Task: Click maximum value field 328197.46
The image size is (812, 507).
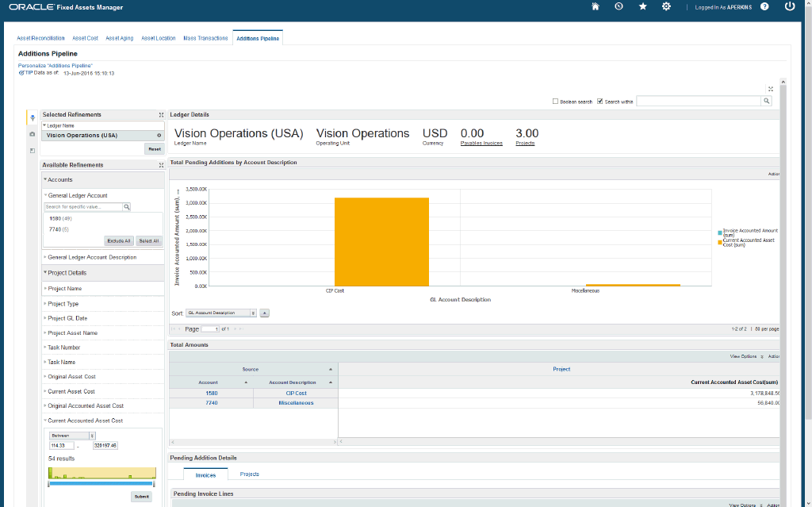Action: (105, 446)
